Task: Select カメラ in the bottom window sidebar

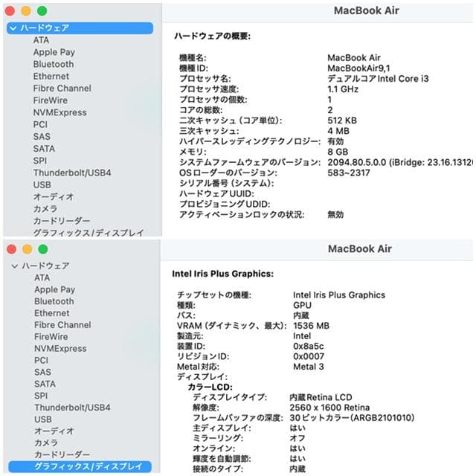Action: pyautogui.click(x=46, y=443)
